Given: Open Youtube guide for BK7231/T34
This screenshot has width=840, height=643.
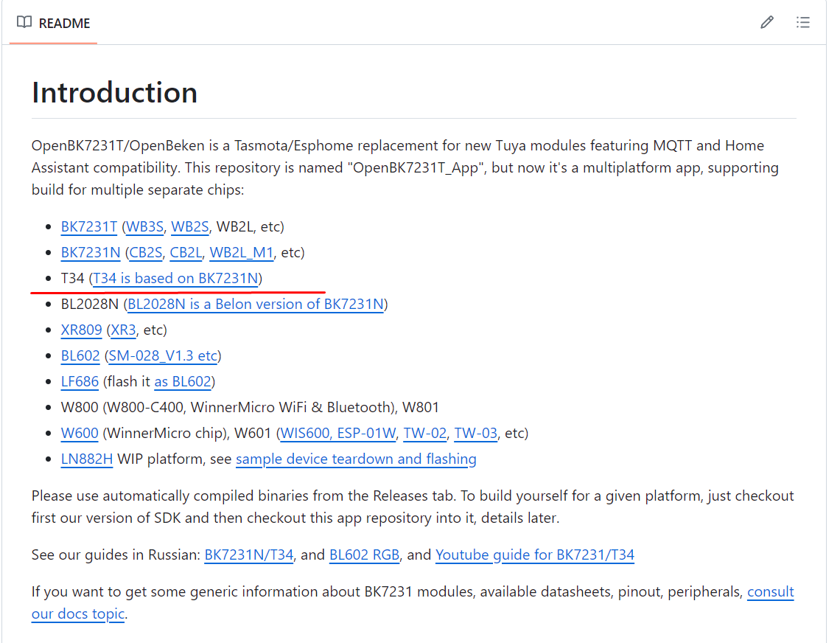Looking at the screenshot, I should coord(535,555).
